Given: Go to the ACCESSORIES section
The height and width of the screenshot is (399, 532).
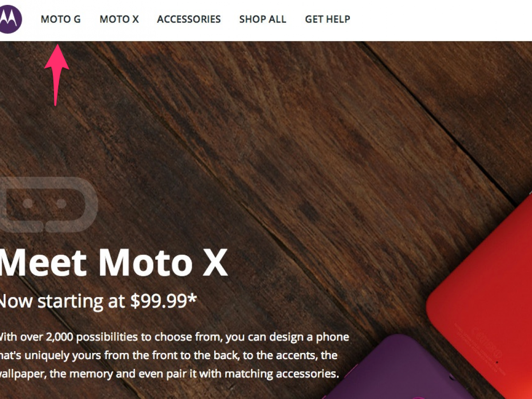Looking at the screenshot, I should coord(189,19).
